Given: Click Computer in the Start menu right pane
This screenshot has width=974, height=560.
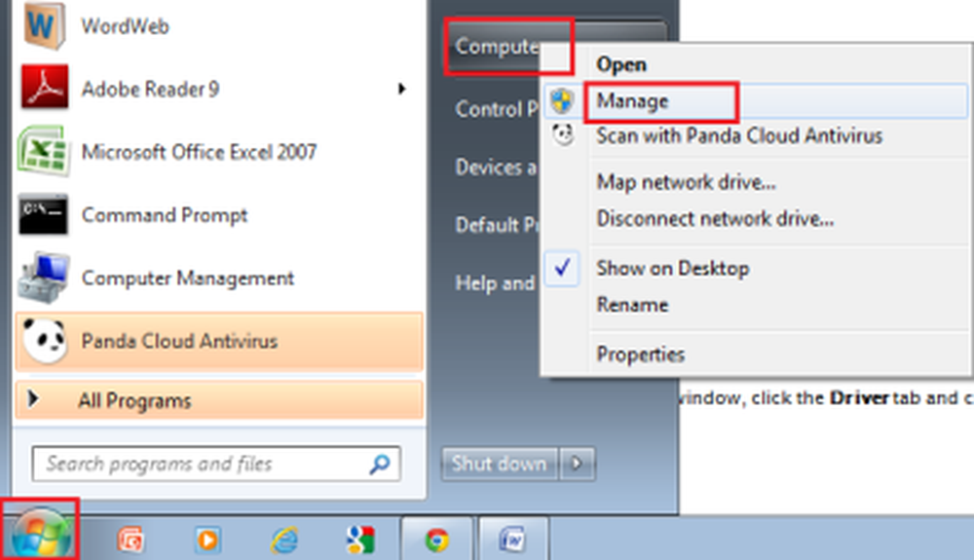Looking at the screenshot, I should (x=497, y=46).
